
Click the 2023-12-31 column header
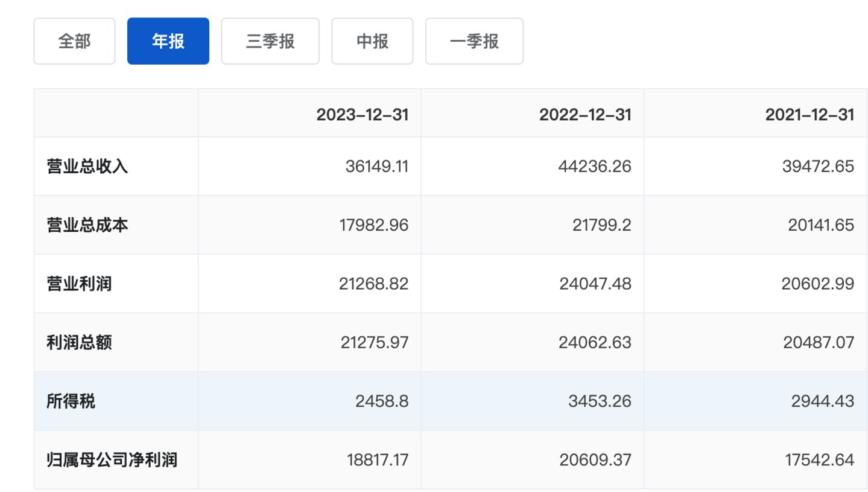coord(363,114)
